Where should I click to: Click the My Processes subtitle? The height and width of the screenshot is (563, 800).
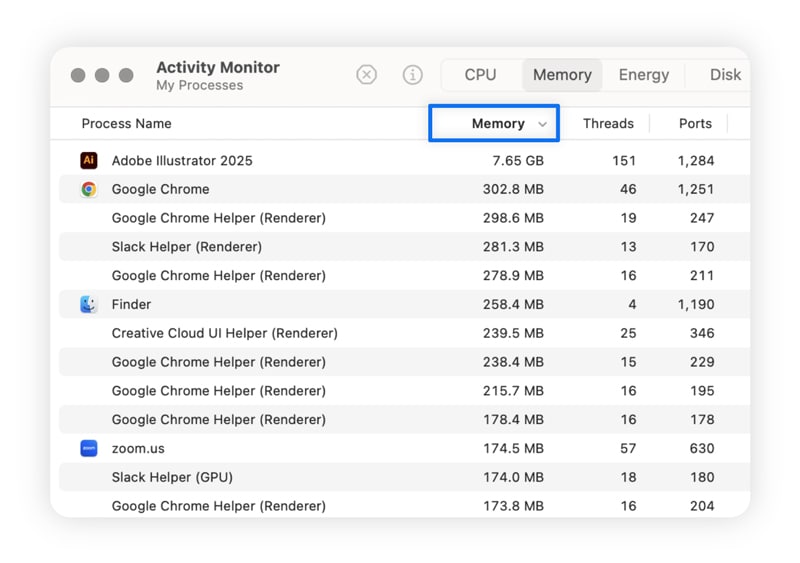click(x=199, y=85)
